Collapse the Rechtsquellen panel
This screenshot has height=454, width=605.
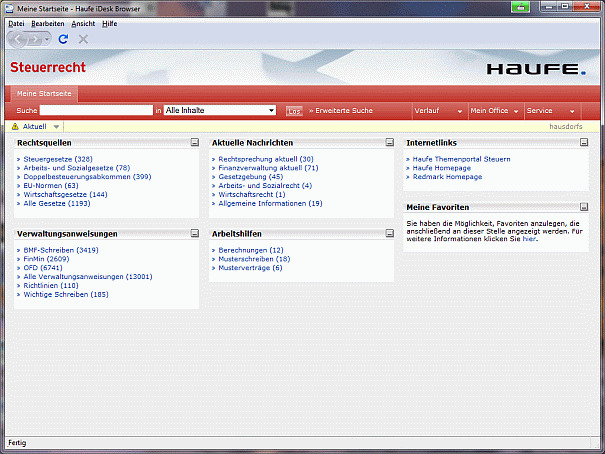click(195, 142)
